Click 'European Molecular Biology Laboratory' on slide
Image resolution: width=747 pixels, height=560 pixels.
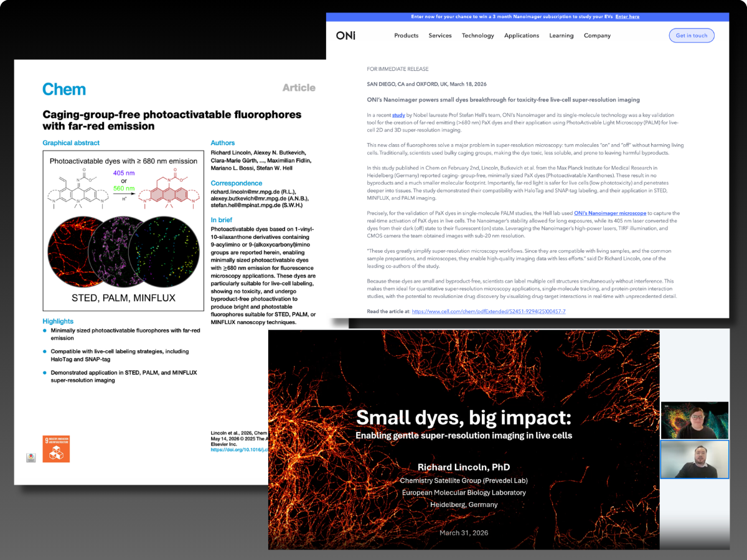tap(464, 492)
